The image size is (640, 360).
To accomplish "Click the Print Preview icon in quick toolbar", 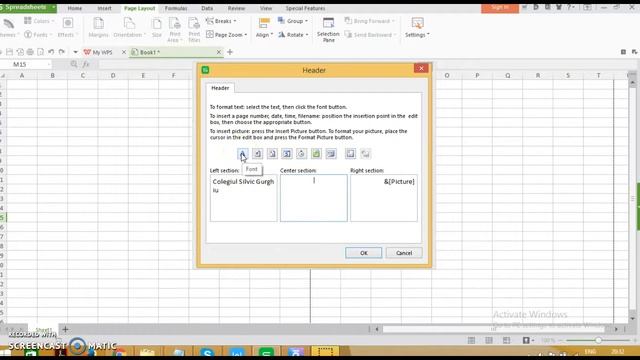I will (x=40, y=52).
